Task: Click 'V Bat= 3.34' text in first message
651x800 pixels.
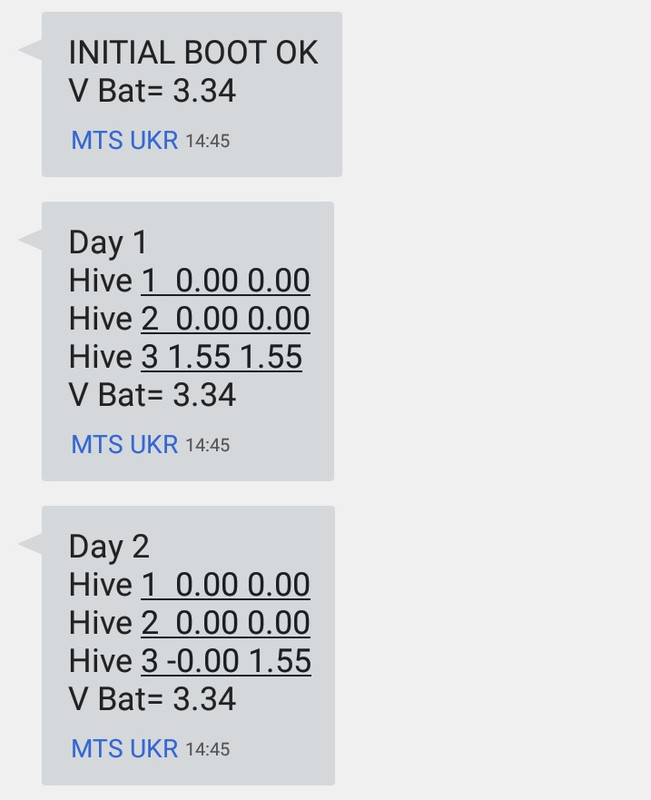Action: point(152,91)
